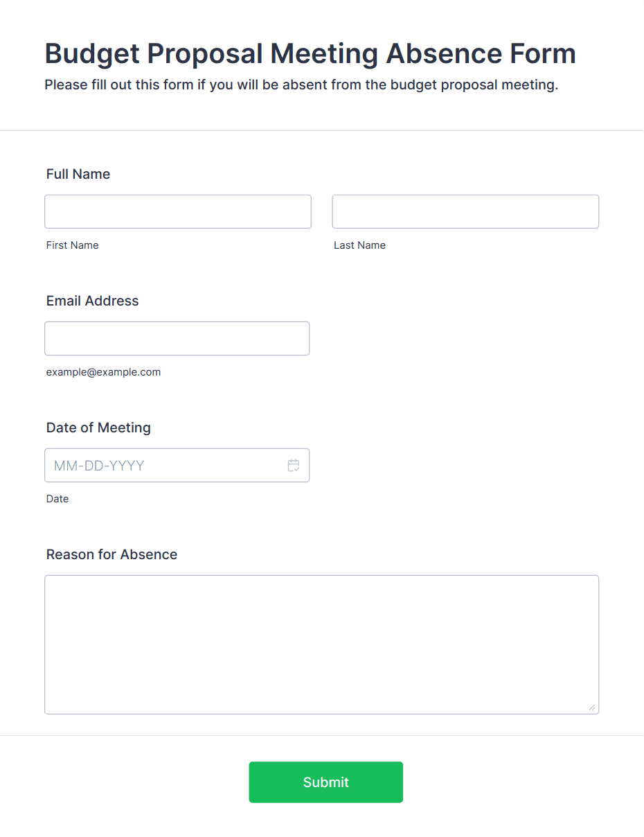Click the example@example.com hint text
This screenshot has width=644, height=837.
104,372
